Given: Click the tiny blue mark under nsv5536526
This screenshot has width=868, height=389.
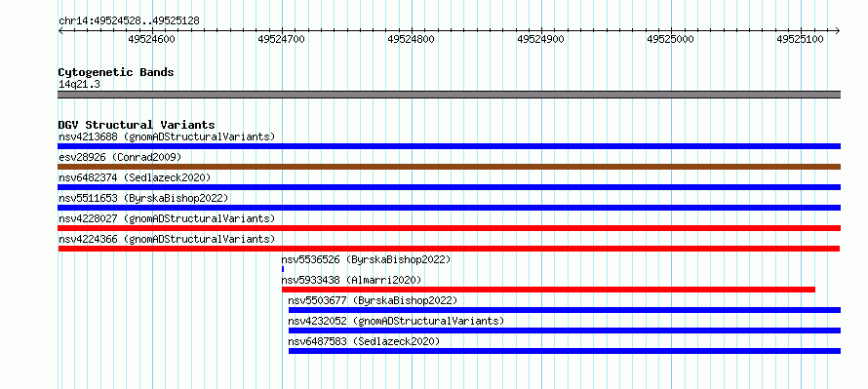Looking at the screenshot, I should tap(283, 269).
